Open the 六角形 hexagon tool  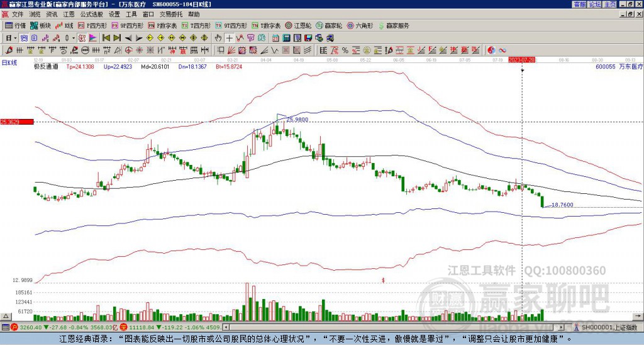360,25
